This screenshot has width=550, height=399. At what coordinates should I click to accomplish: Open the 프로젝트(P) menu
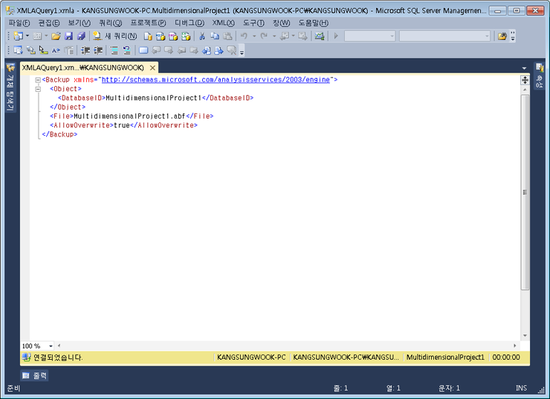click(148, 23)
